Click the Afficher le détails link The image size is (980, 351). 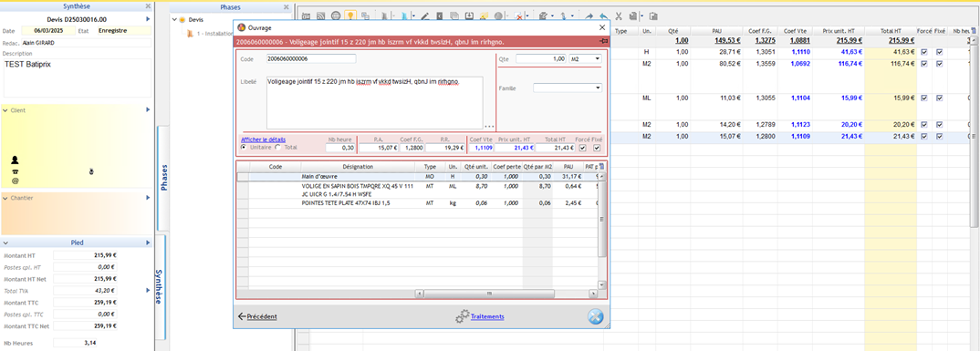pyautogui.click(x=263, y=139)
